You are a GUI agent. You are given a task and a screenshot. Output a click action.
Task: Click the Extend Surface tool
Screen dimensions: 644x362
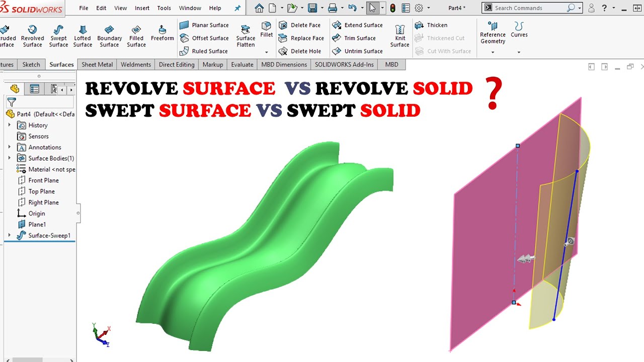coord(357,25)
